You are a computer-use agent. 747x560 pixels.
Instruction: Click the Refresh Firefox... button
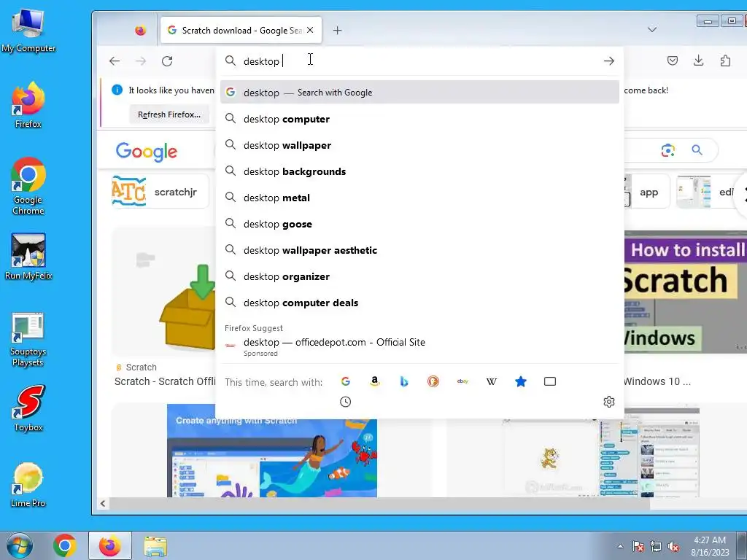169,114
